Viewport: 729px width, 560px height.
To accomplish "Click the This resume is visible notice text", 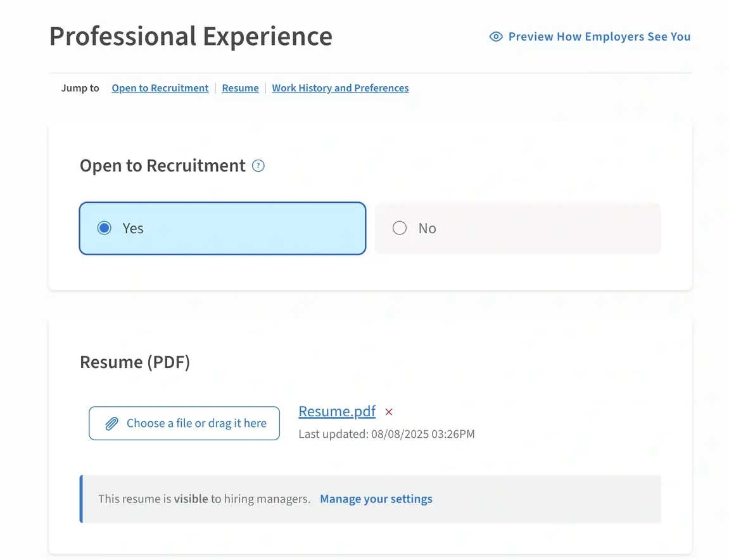I will 204,499.
